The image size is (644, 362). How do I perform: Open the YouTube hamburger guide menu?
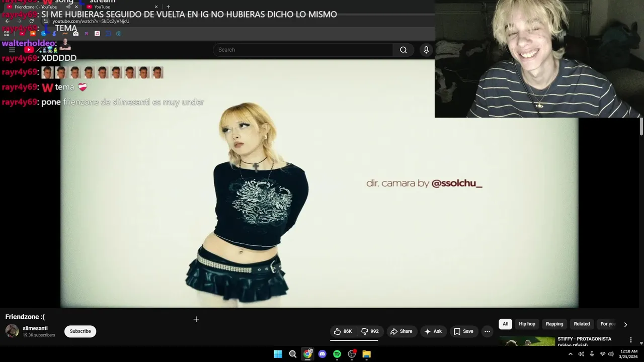12,50
